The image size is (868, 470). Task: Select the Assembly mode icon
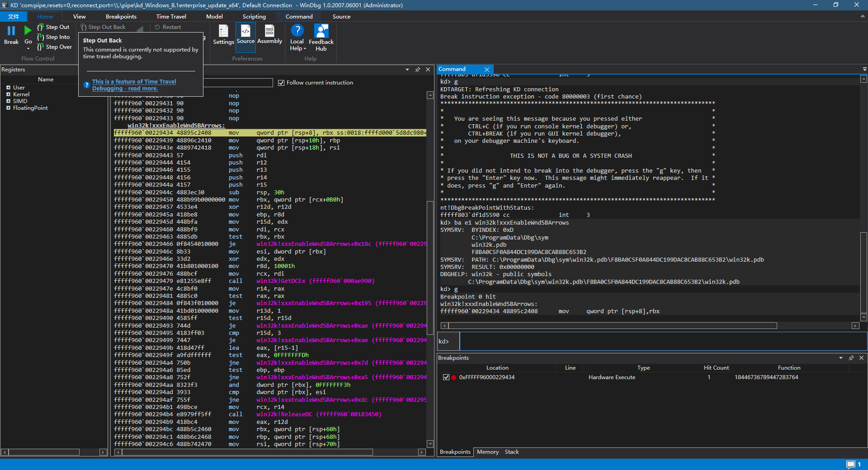269,31
